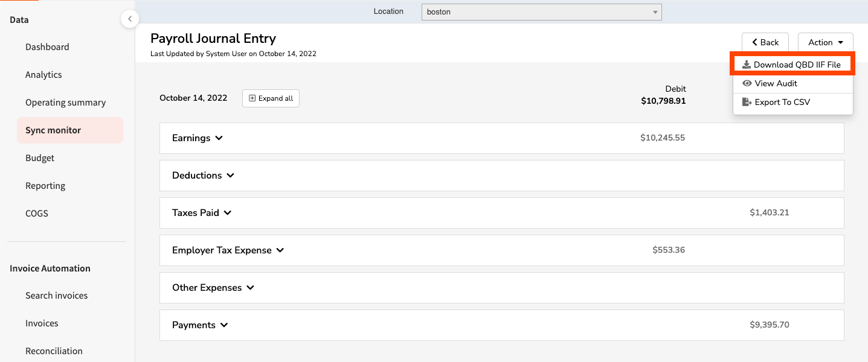
Task: Open the Action dropdown menu
Action: click(825, 42)
